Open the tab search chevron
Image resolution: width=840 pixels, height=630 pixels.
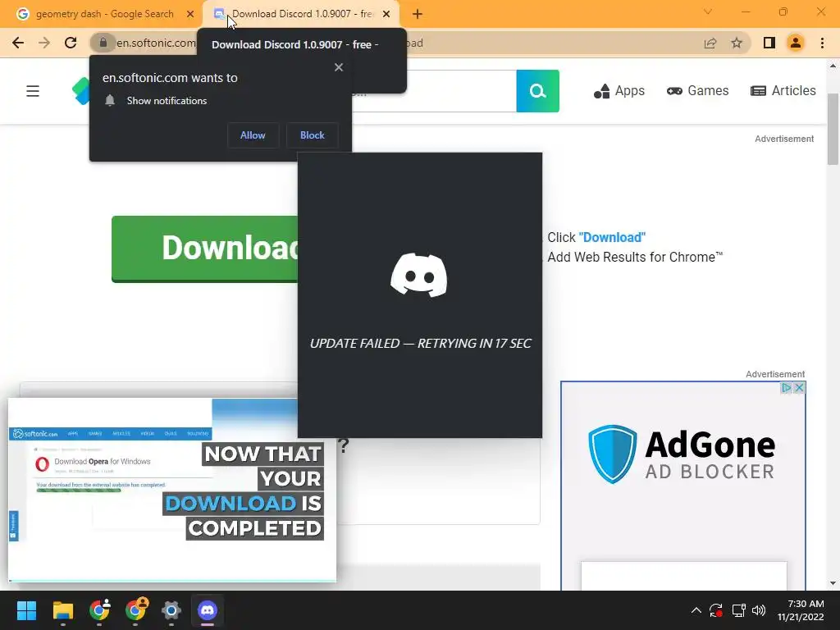tap(708, 11)
